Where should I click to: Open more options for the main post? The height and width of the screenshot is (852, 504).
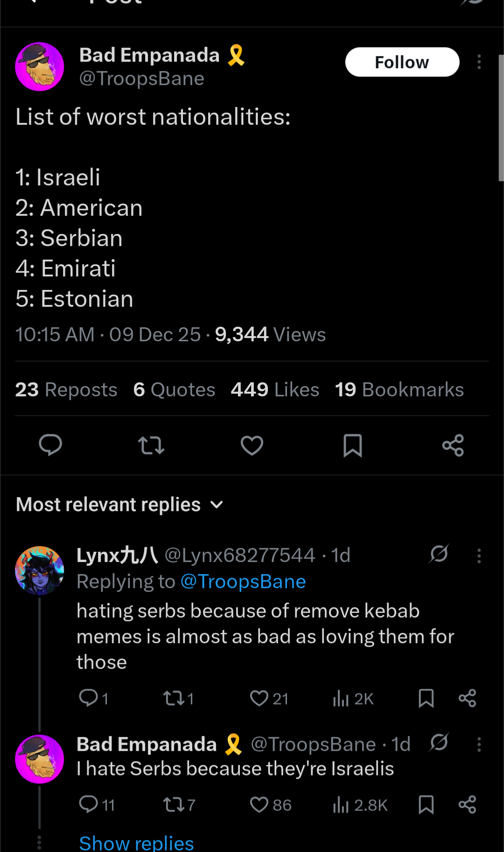(x=479, y=62)
